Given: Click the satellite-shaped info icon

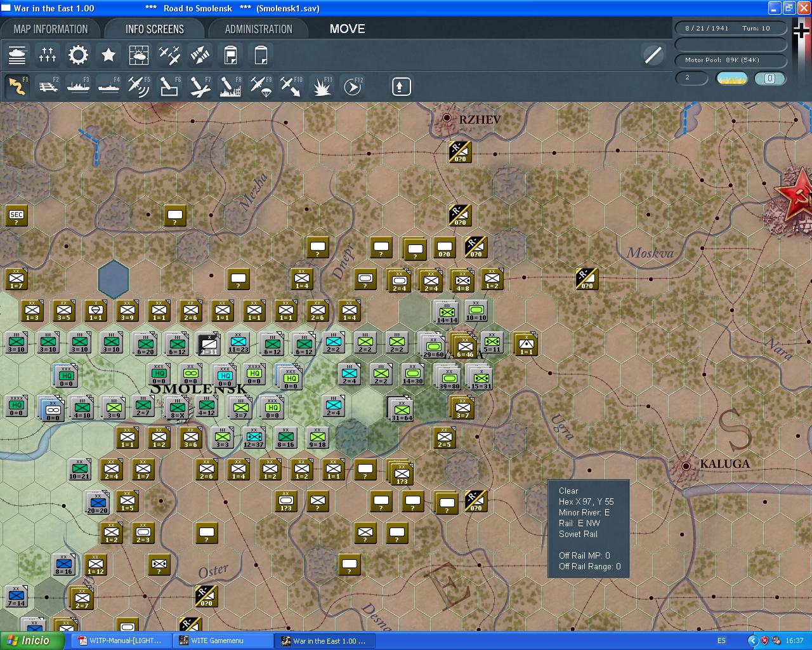Looking at the screenshot, I should [200, 55].
